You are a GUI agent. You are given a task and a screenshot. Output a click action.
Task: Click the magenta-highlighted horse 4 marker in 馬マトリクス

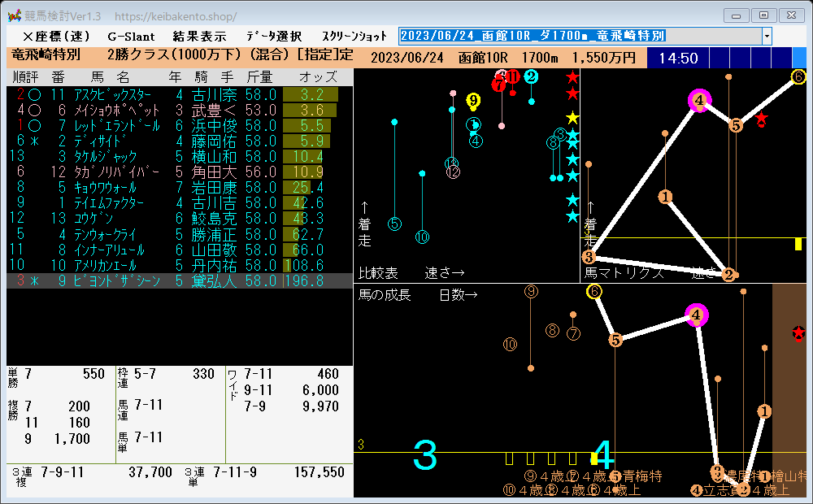699,100
